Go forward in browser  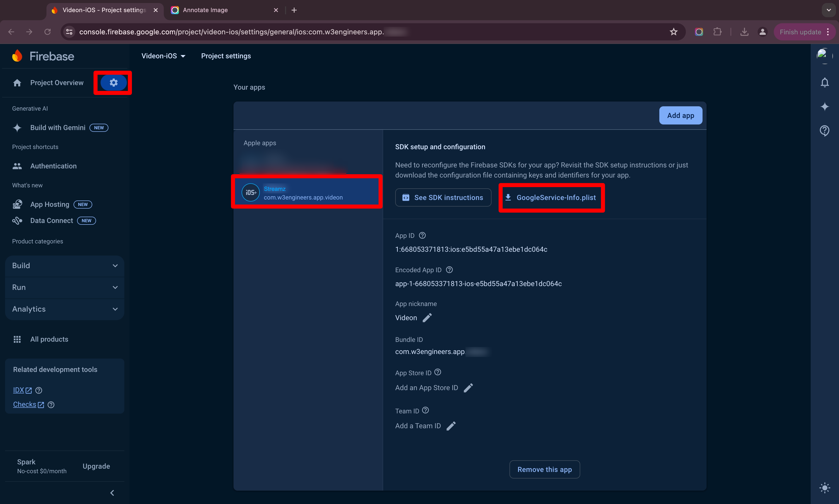(29, 32)
